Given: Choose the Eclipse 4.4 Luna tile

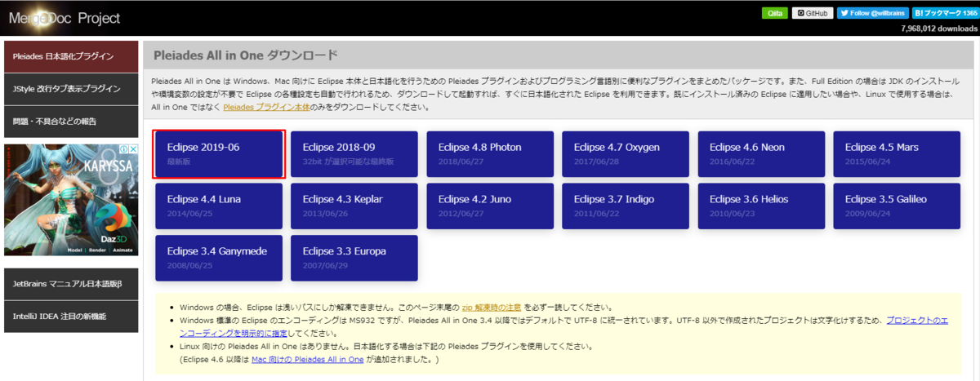Looking at the screenshot, I should [x=219, y=206].
